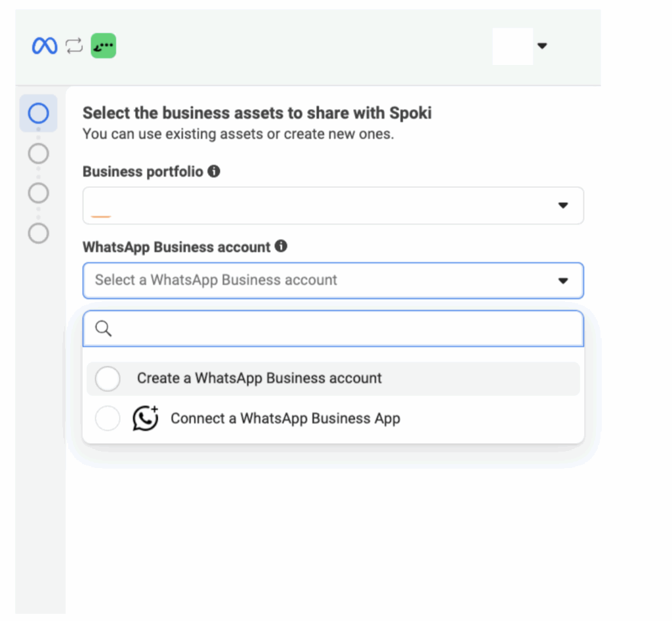Click the first active step circle in sidebar
This screenshot has height=621, width=672.
tap(39, 114)
